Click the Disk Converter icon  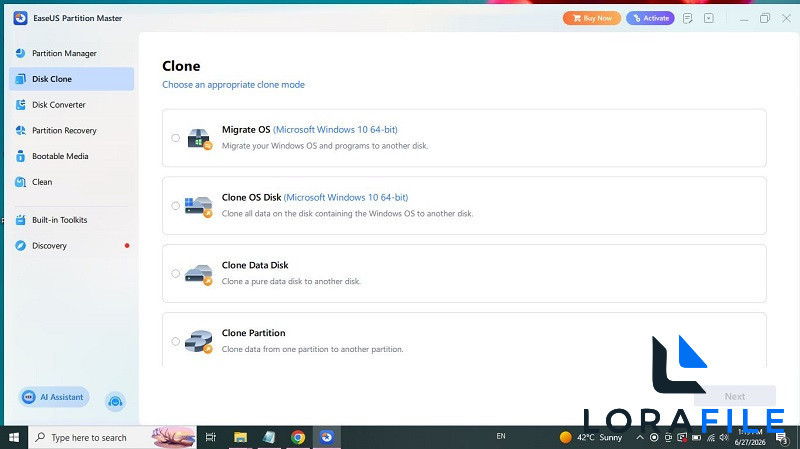(20, 105)
